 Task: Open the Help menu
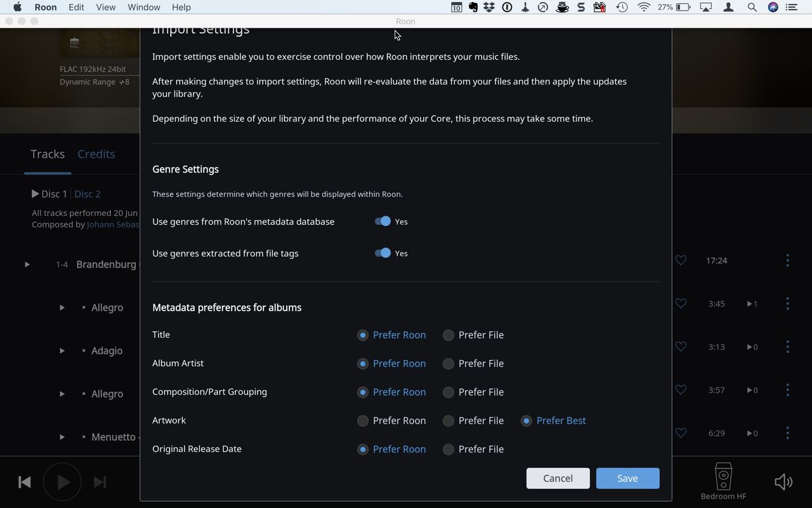pos(181,8)
